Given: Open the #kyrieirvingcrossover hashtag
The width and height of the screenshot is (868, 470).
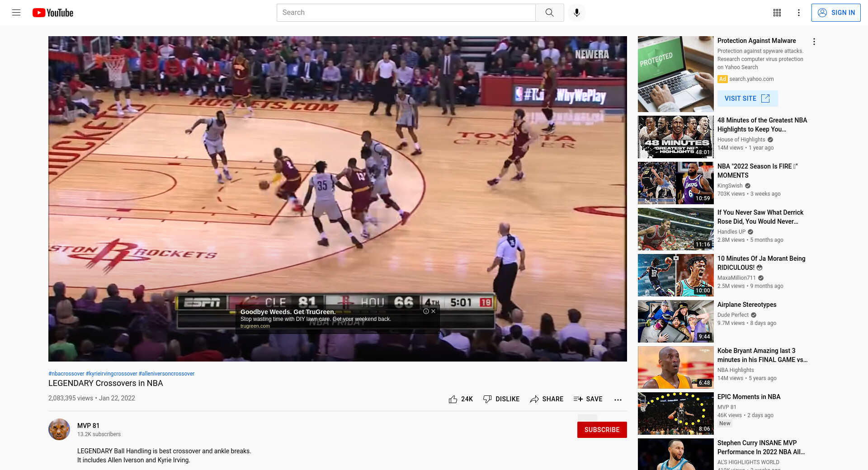Looking at the screenshot, I should coord(112,374).
